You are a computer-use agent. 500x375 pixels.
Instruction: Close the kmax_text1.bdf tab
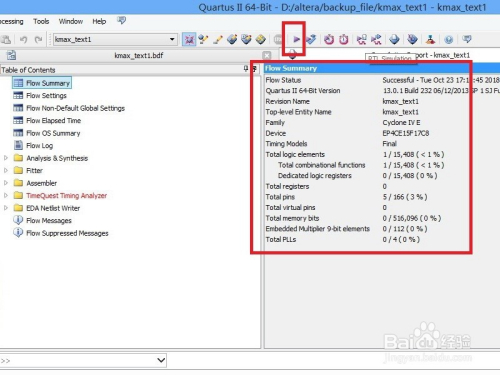pos(267,55)
